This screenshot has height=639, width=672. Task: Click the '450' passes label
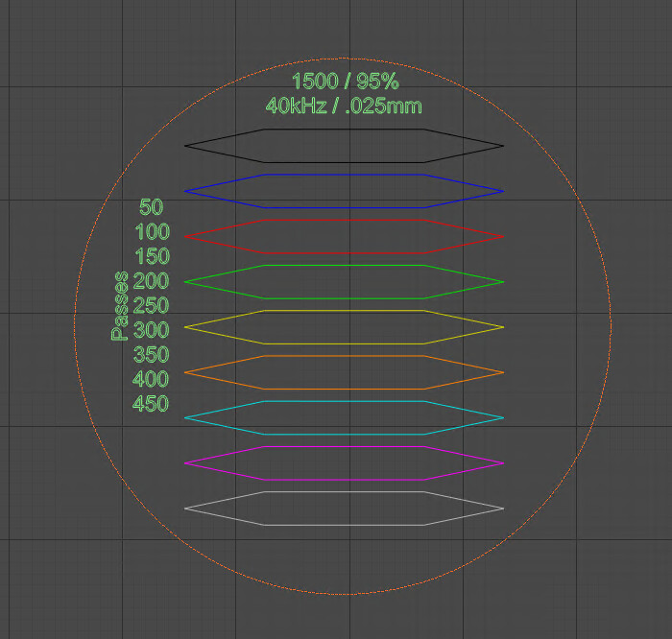pos(151,403)
